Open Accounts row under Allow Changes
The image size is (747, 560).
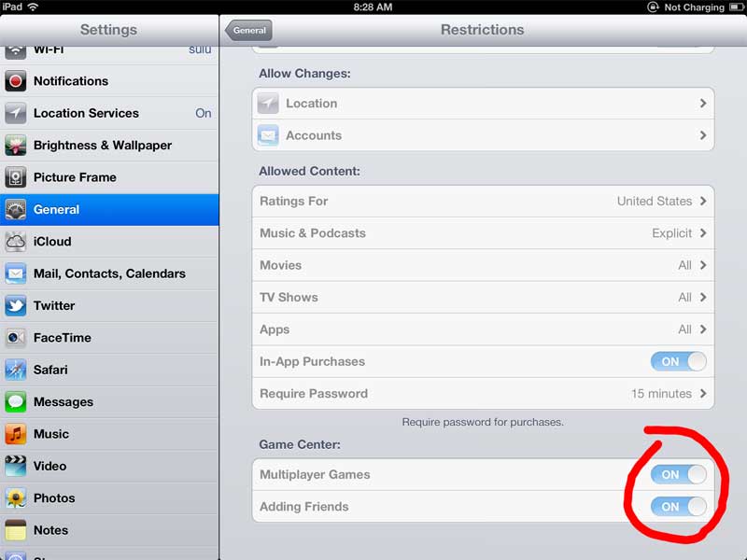pyautogui.click(x=483, y=135)
